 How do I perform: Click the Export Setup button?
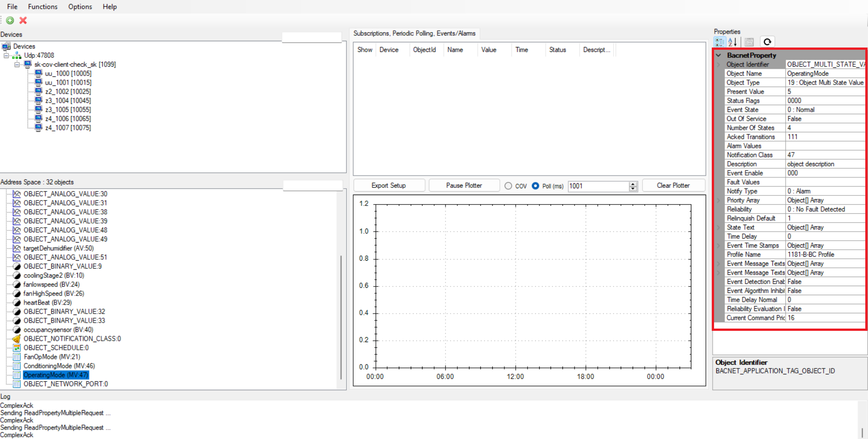(x=388, y=186)
